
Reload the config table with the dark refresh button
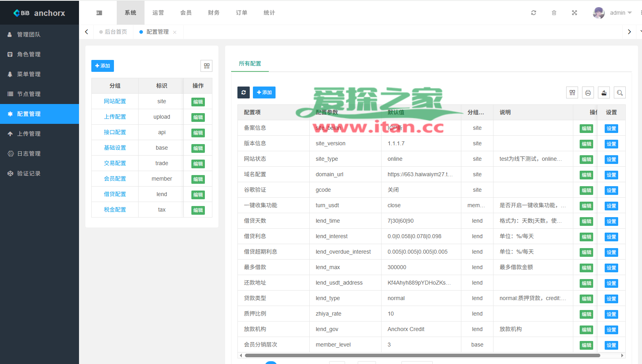pos(243,92)
